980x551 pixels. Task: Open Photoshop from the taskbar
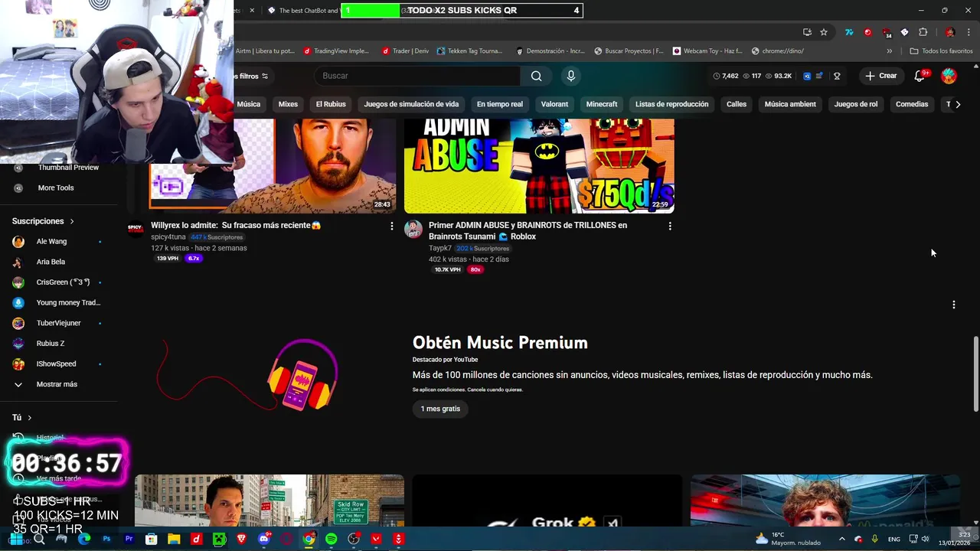106,539
